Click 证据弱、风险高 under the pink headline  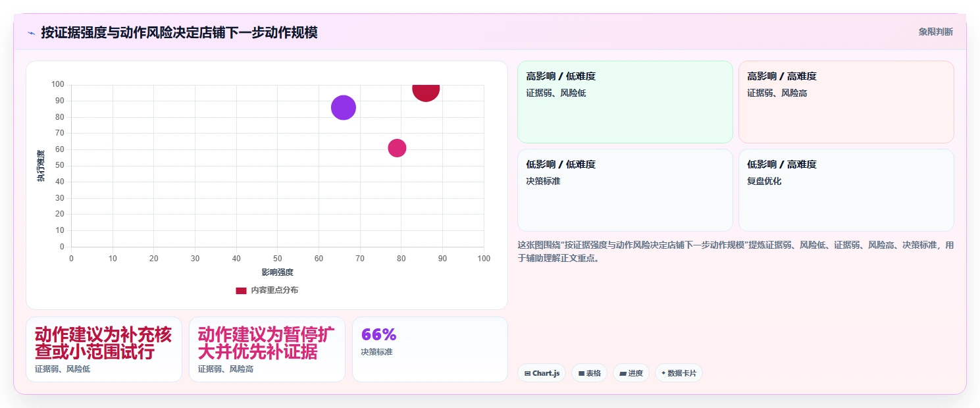(x=226, y=369)
